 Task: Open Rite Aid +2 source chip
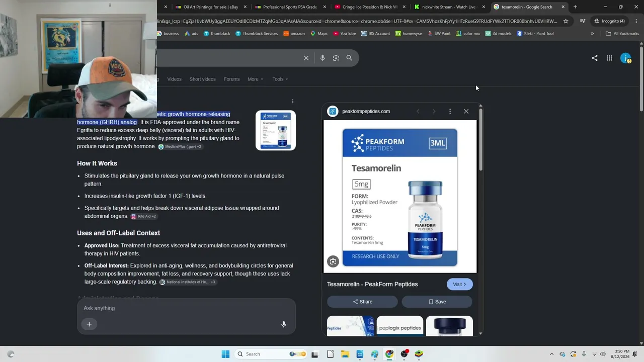coord(143,216)
